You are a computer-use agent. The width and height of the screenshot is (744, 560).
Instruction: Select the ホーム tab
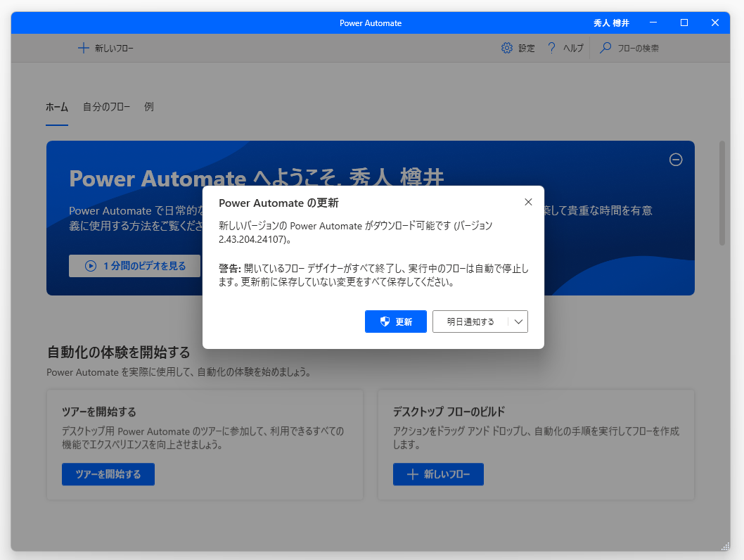click(56, 107)
